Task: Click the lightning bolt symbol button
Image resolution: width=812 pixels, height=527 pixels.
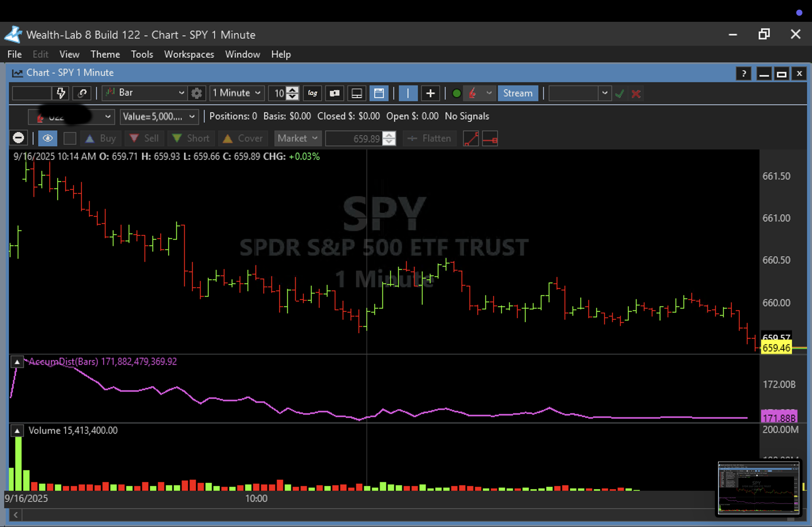Action: point(61,93)
